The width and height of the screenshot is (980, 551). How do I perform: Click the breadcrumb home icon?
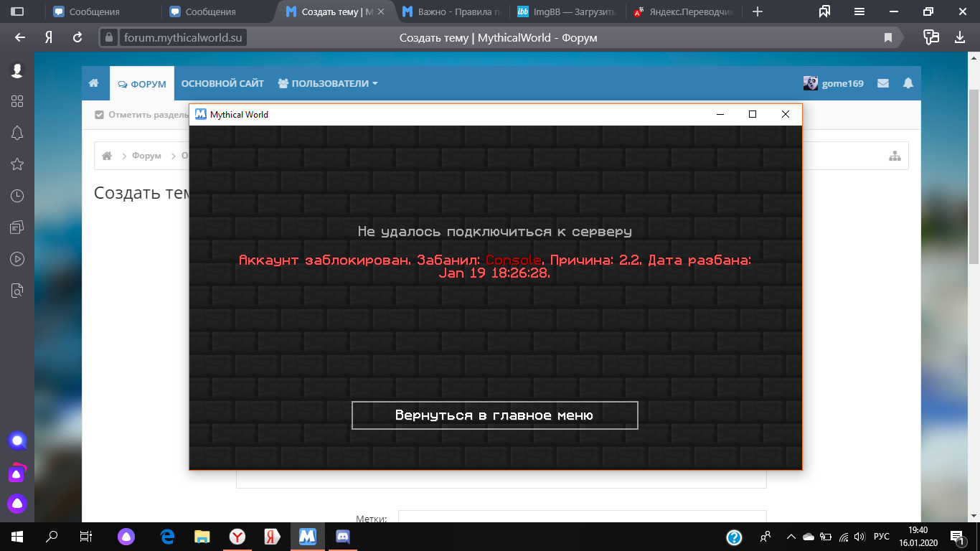107,156
